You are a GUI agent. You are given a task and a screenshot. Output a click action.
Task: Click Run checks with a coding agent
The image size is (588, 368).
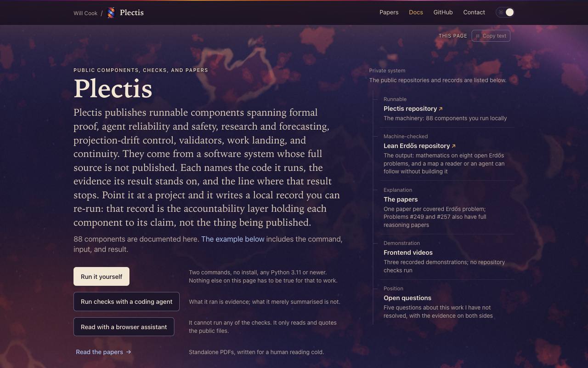point(126,302)
